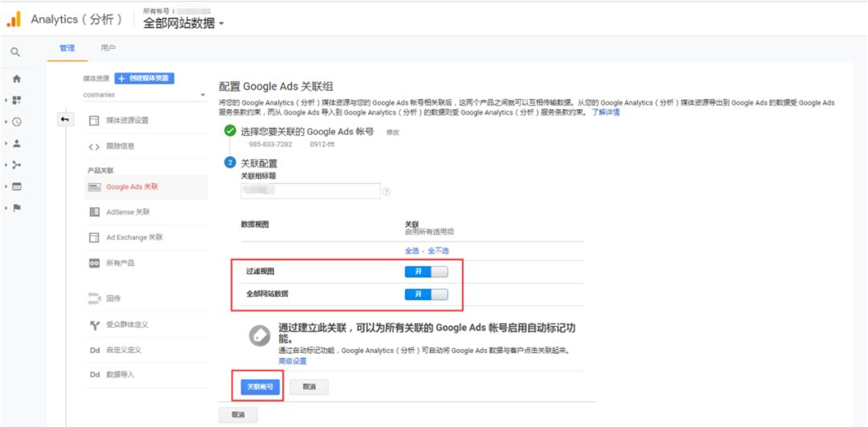Toggle the 全部网站数据 switch off
The height and width of the screenshot is (427, 868).
pos(426,294)
